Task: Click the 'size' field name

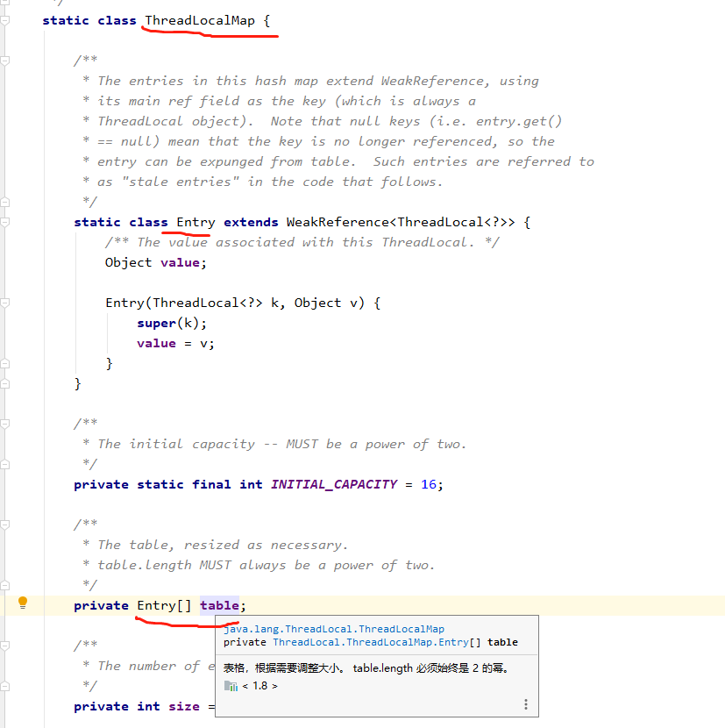Action: (184, 707)
